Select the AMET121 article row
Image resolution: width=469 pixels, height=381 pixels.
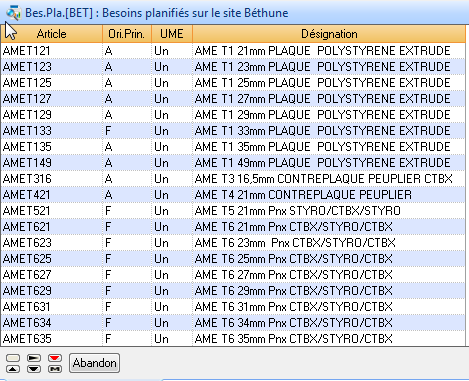tap(233, 51)
